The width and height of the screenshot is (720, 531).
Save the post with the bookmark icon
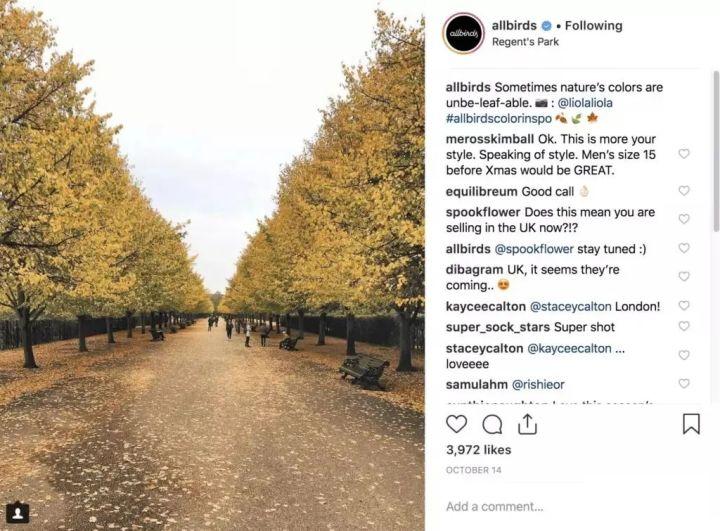click(x=691, y=424)
